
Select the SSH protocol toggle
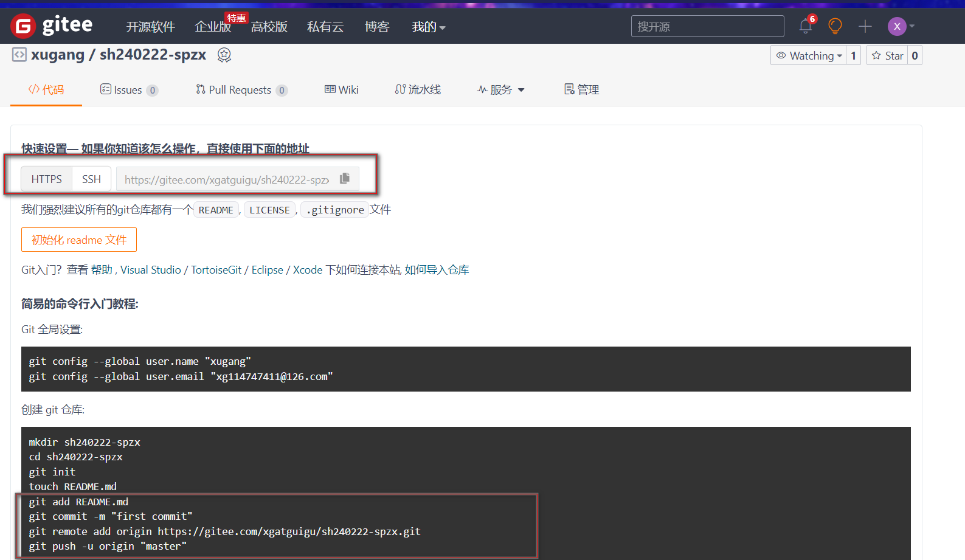pos(91,179)
